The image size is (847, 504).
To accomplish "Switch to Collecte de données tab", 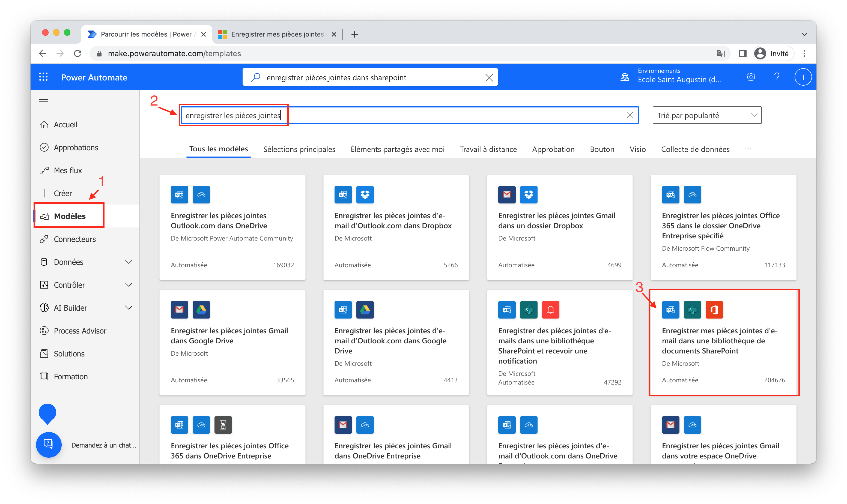I will (695, 149).
